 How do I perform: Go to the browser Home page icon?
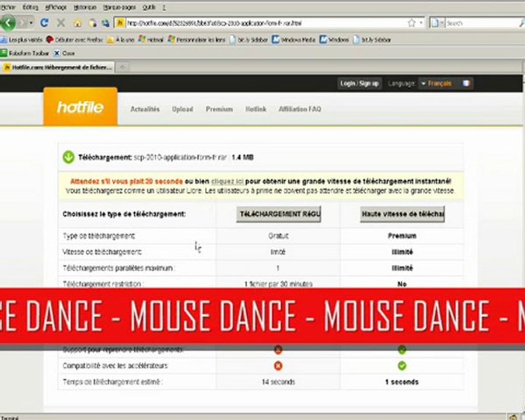click(78, 23)
